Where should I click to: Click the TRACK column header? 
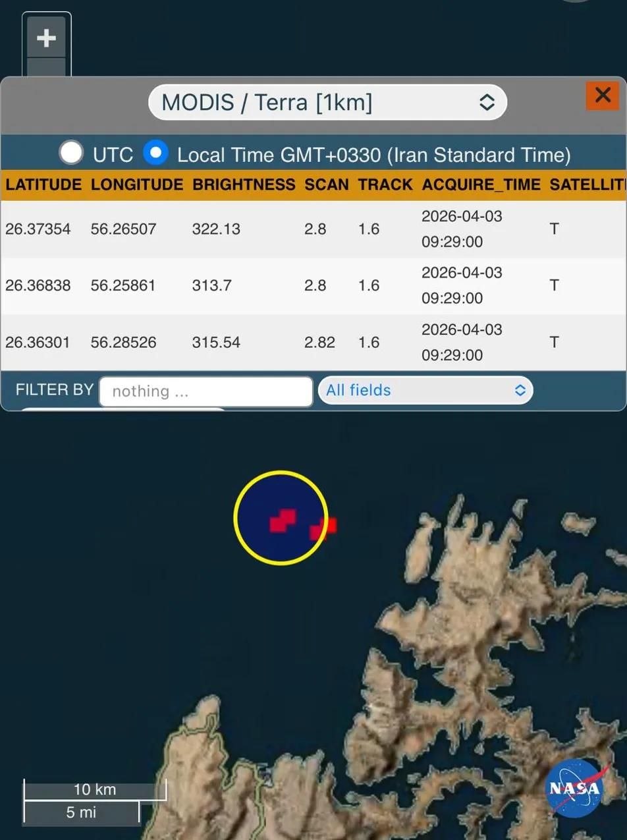[x=385, y=185]
